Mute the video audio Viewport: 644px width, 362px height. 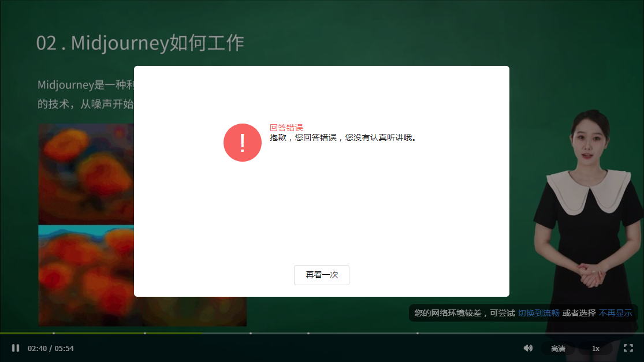click(528, 348)
